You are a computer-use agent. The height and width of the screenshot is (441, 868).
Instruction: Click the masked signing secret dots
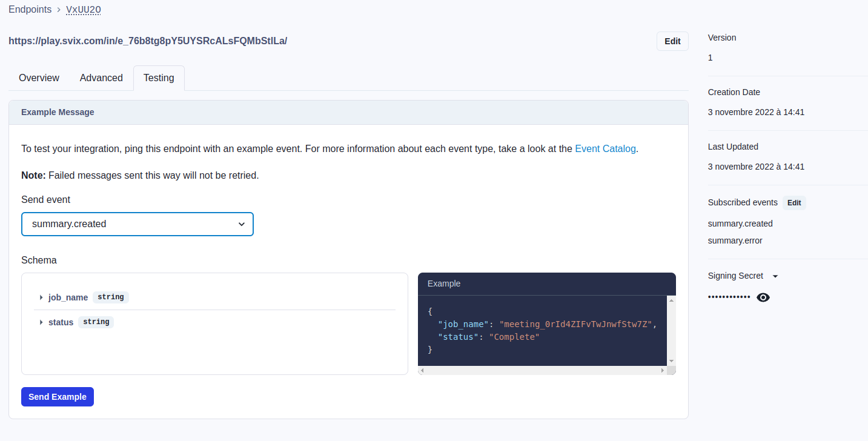729,297
